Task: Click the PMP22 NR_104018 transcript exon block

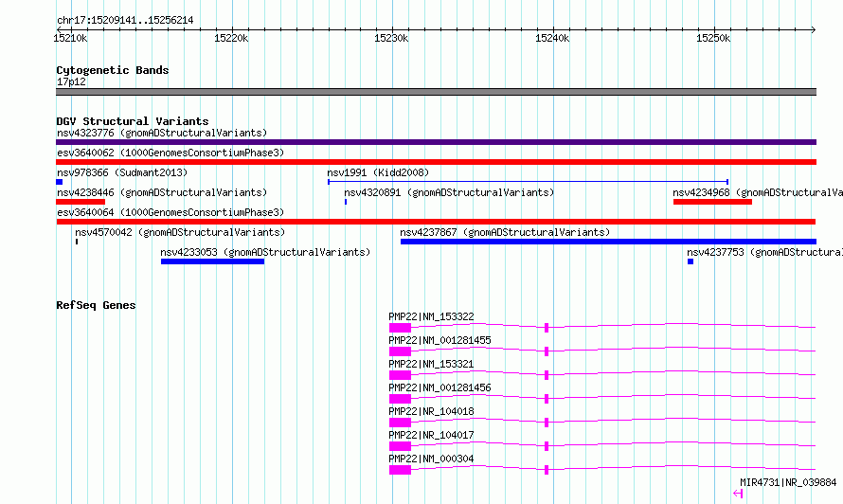Action: pyautogui.click(x=400, y=423)
